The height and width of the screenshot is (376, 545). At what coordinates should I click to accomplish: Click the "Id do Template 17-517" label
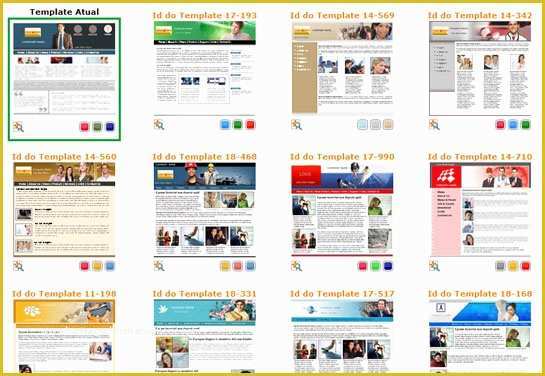(x=342, y=294)
